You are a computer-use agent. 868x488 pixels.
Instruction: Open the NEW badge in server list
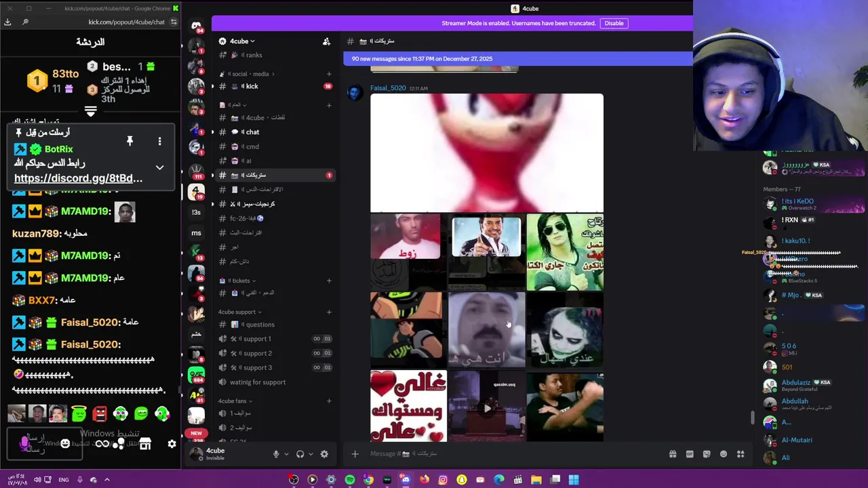196,433
